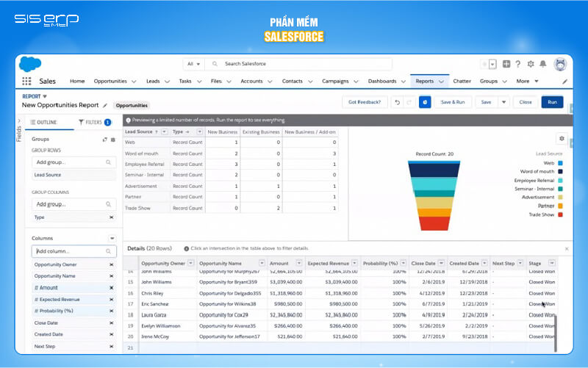Click the pencil icon to edit navigation bar
This screenshot has width=588, height=368.
click(564, 82)
